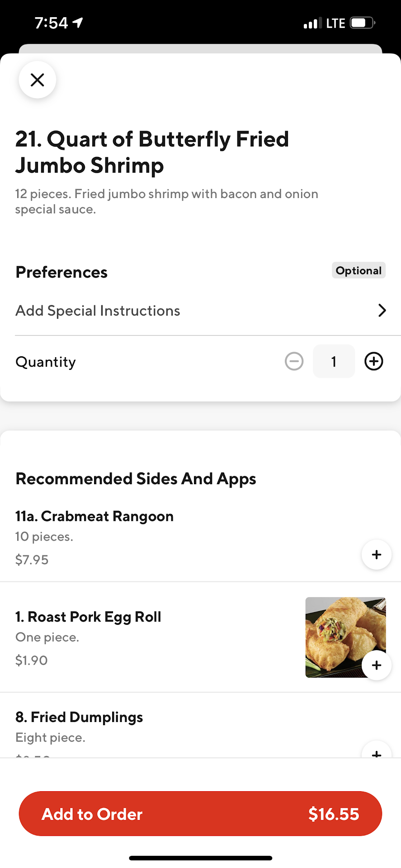Image resolution: width=401 pixels, height=868 pixels.
Task: Tap the home indicator bar
Action: pyautogui.click(x=200, y=858)
